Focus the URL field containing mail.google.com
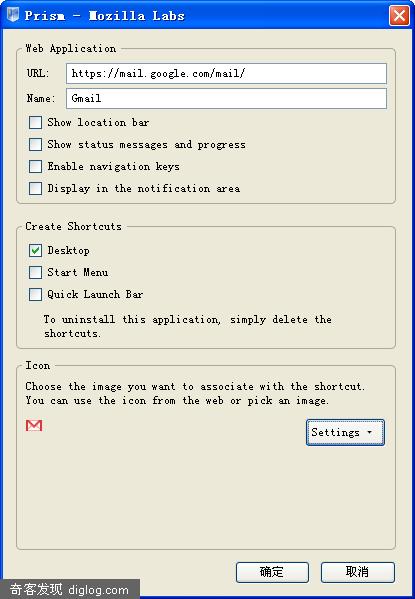 coord(226,73)
